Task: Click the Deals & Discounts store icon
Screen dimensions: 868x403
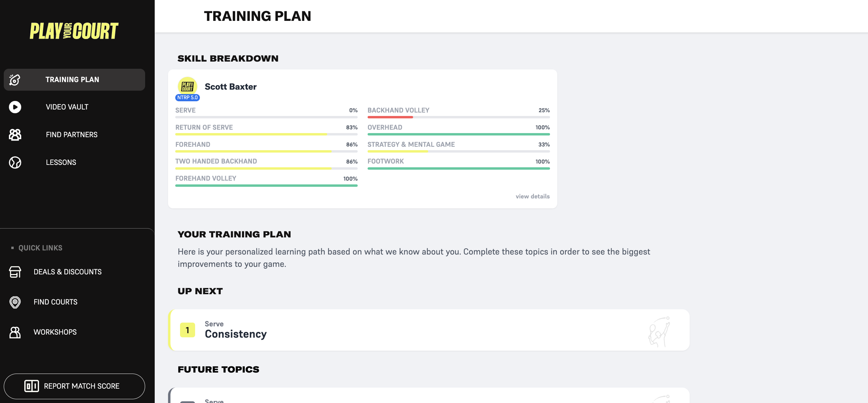Action: coord(15,272)
